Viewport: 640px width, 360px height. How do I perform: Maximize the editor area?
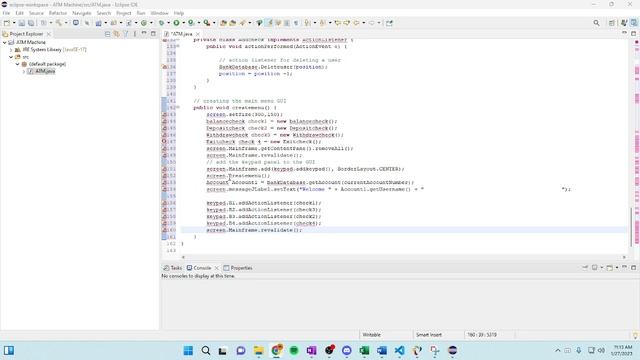[633, 33]
